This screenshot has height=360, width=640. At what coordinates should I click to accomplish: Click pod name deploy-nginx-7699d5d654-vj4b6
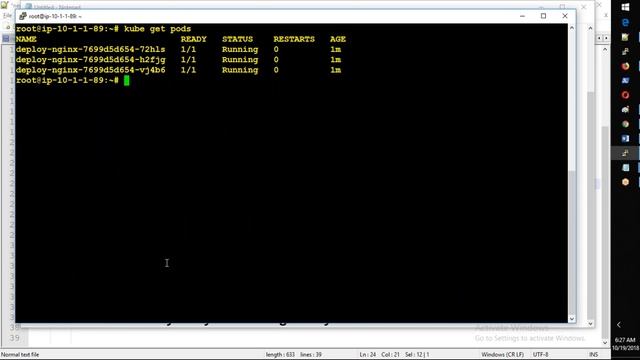pyautogui.click(x=91, y=70)
